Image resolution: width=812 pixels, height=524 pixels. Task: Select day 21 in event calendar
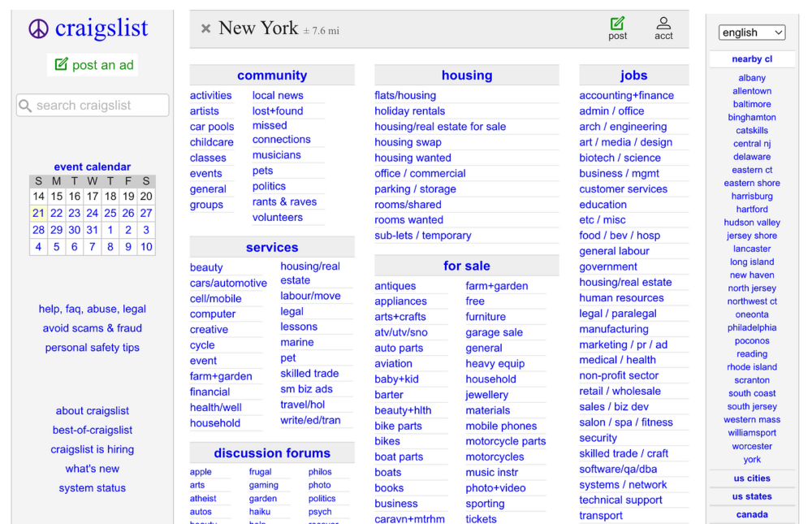tap(38, 213)
